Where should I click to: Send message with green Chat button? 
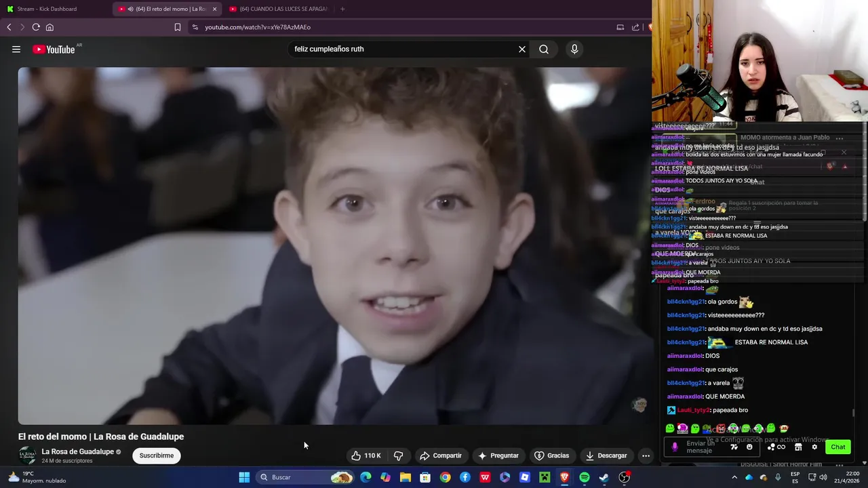pos(838,447)
